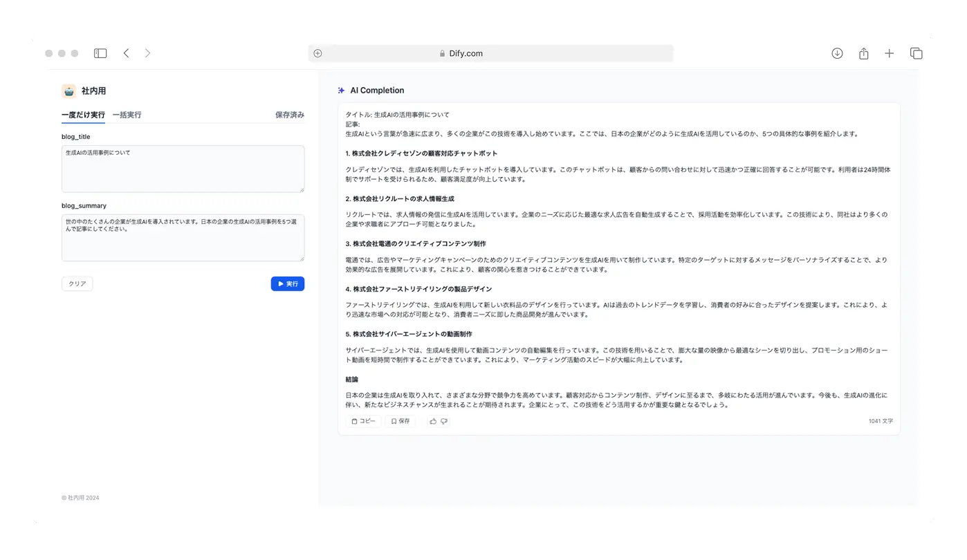Viewport: 967px width, 560px height.
Task: Click the forward navigation chevron
Action: click(147, 52)
